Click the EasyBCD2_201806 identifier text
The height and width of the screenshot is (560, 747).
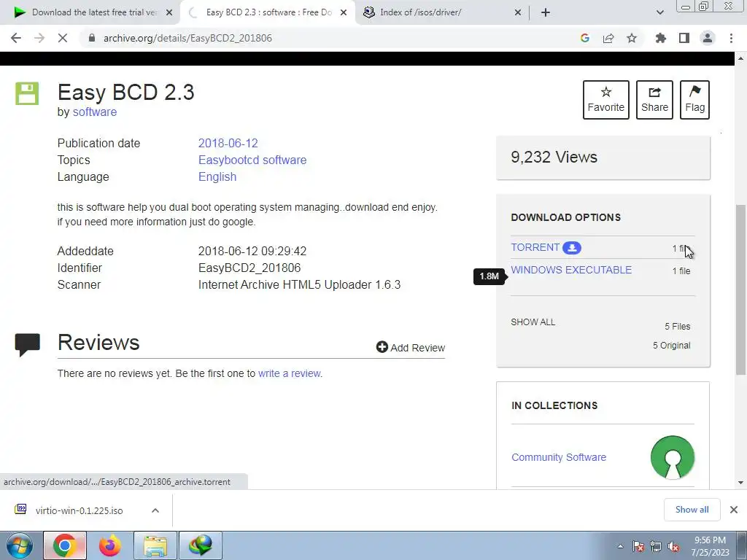point(249,268)
